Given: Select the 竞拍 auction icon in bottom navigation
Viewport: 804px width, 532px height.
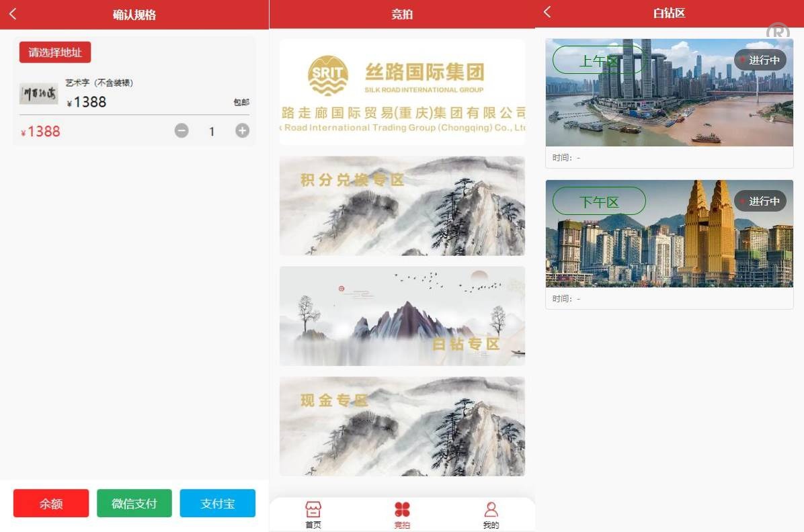Looking at the screenshot, I should (x=401, y=514).
